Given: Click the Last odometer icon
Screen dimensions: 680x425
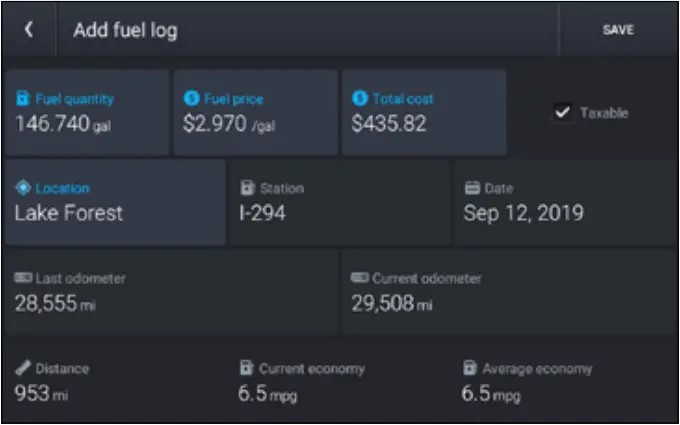Looking at the screenshot, I should point(23,278).
